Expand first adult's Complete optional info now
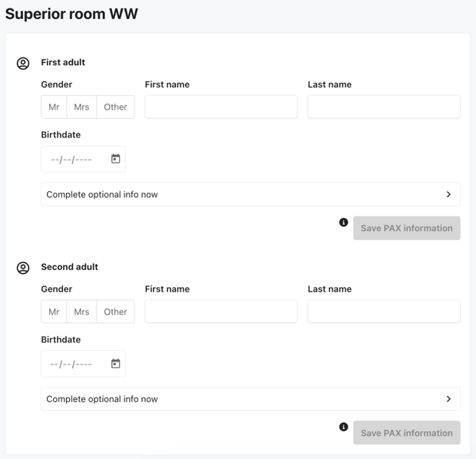Image resolution: width=476 pixels, height=459 pixels. (250, 194)
